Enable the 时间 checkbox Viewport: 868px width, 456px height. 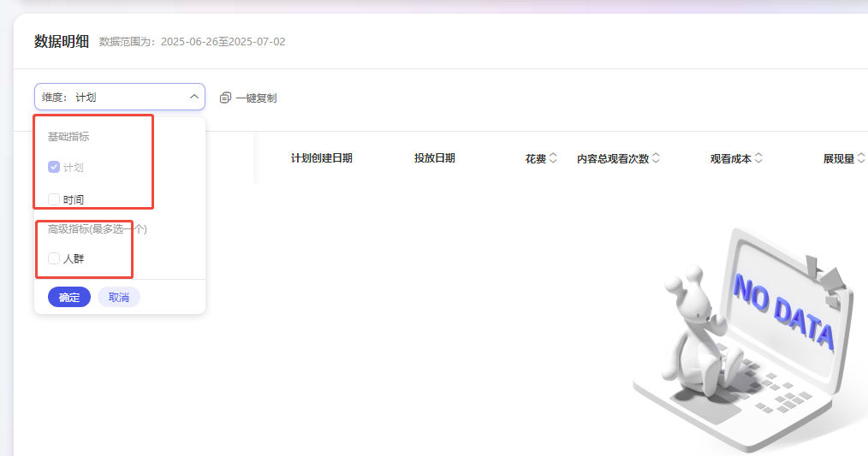click(54, 199)
